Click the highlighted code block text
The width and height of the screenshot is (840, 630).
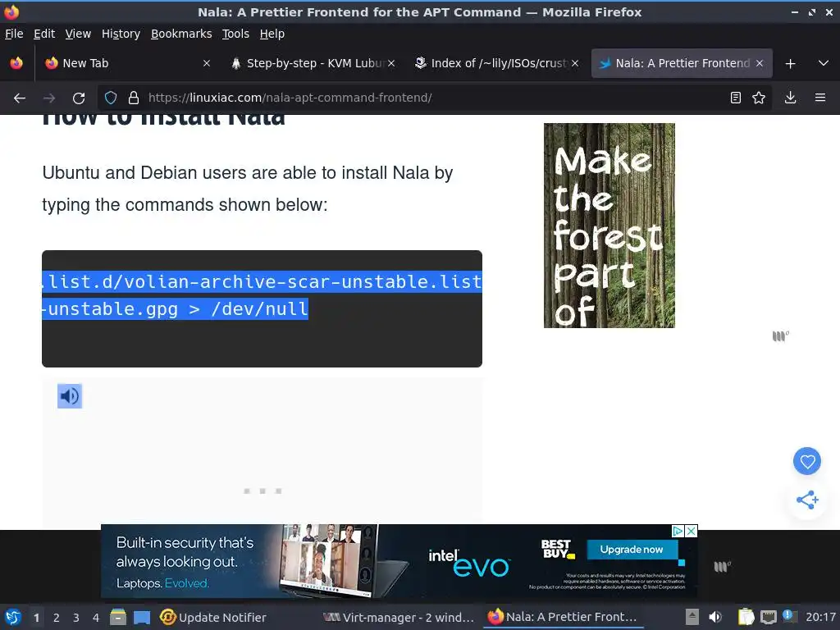click(x=262, y=295)
